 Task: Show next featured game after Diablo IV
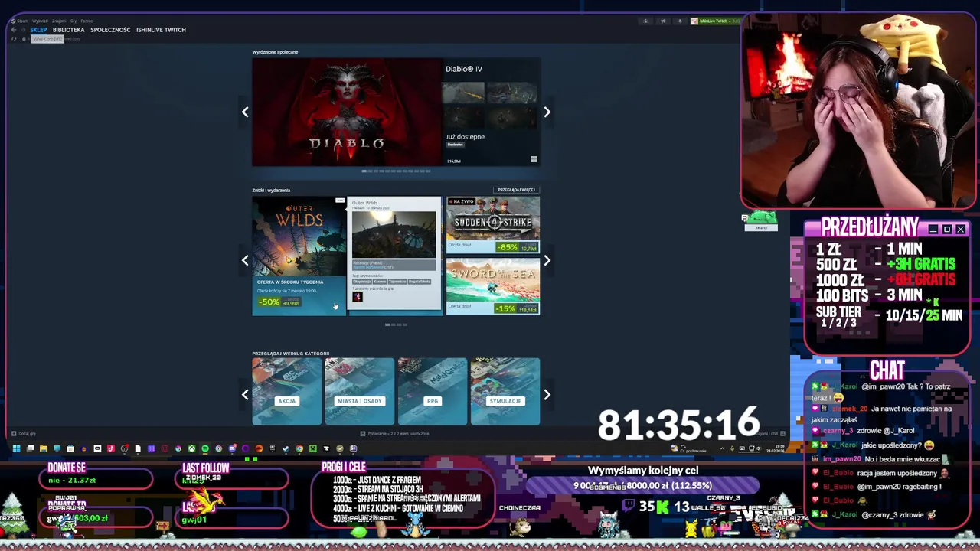click(x=547, y=112)
